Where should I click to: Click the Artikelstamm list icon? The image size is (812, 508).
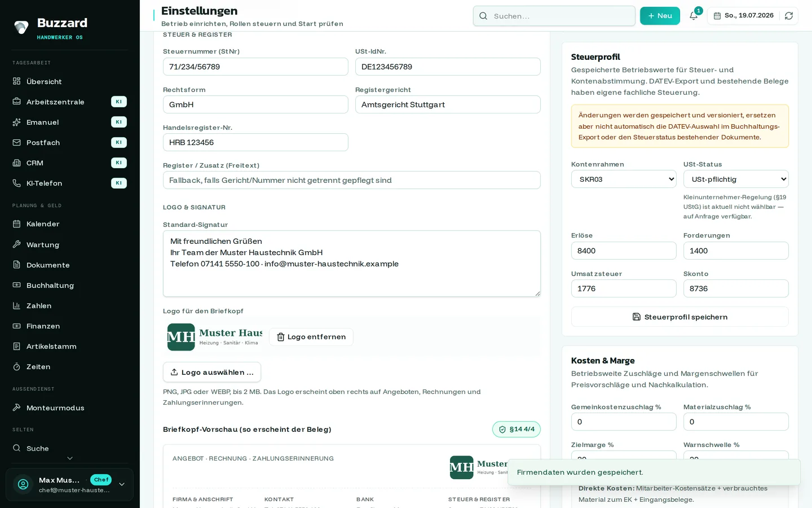[x=17, y=346]
